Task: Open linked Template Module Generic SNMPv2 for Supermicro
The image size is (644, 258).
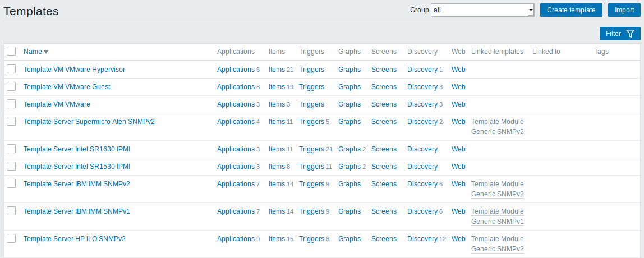Action: point(498,127)
